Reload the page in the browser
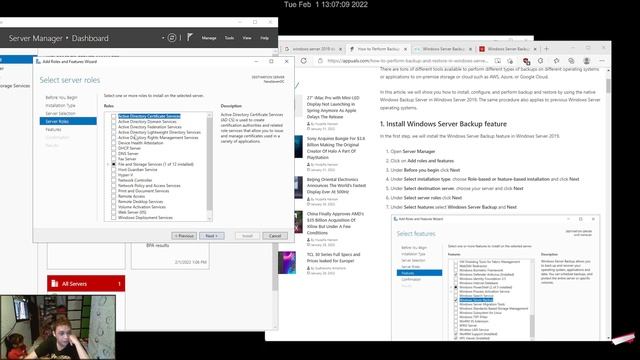Screen dimensions: 640x360 pos(304,61)
